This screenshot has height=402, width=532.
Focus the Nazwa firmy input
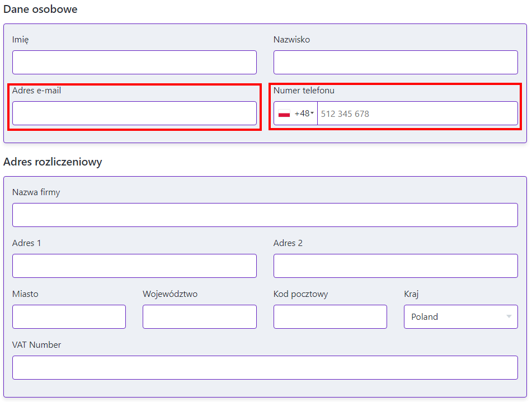pos(265,215)
